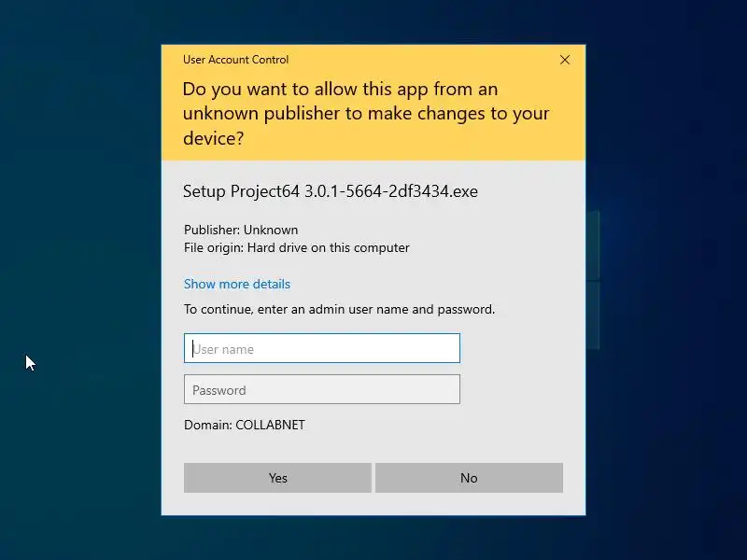Click the Password placeholder label

pyautogui.click(x=219, y=390)
